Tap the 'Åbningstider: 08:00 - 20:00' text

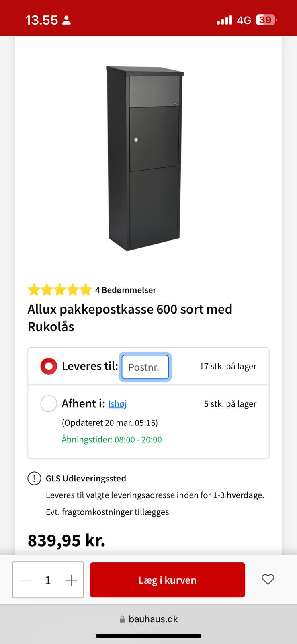tap(112, 440)
